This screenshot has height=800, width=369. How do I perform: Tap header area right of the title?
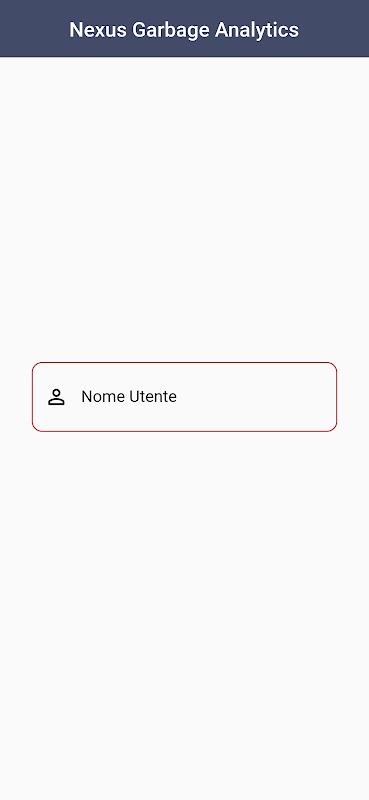tap(334, 29)
